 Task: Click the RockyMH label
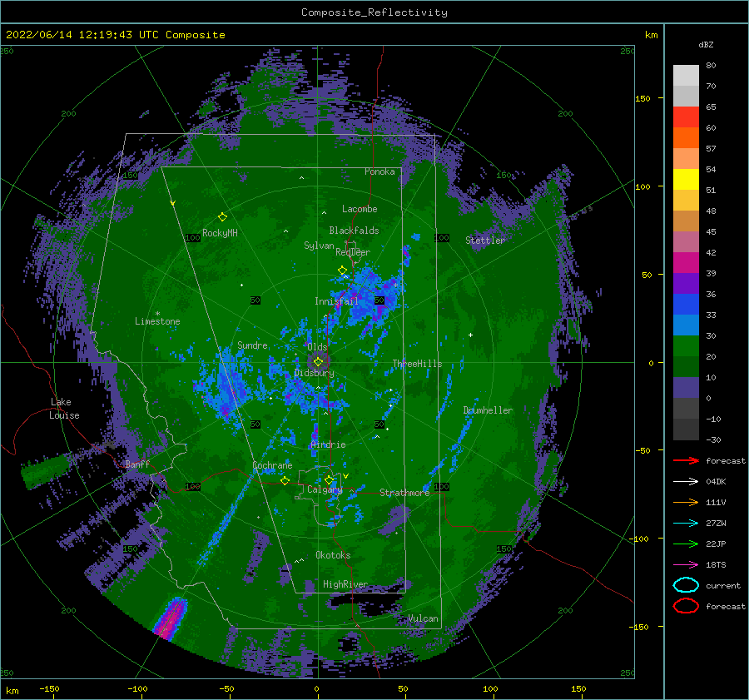click(x=220, y=233)
